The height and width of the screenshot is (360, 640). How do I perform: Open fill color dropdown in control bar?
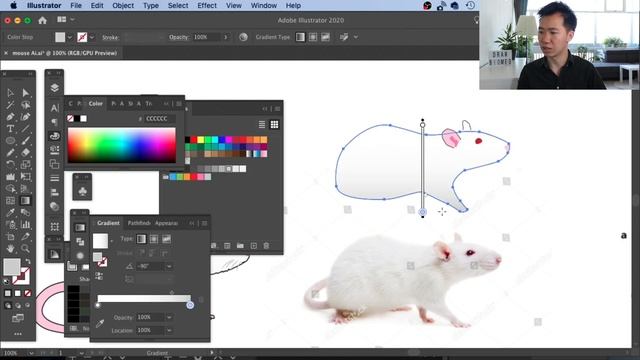(70, 37)
